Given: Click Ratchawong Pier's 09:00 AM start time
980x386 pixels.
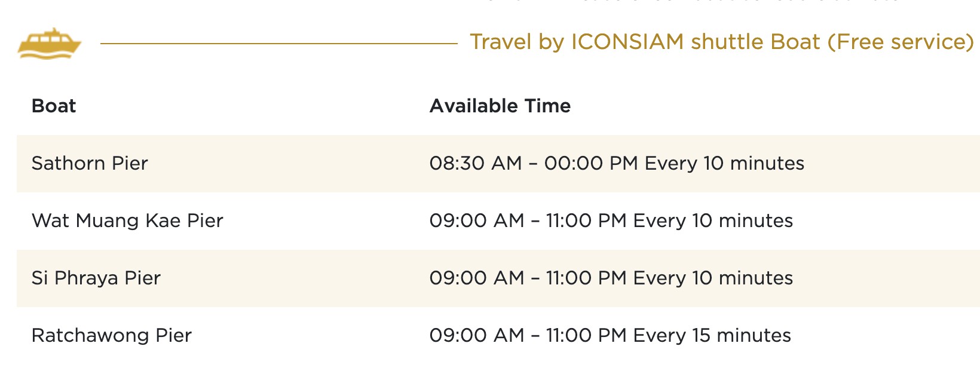Looking at the screenshot, I should coord(476,335).
